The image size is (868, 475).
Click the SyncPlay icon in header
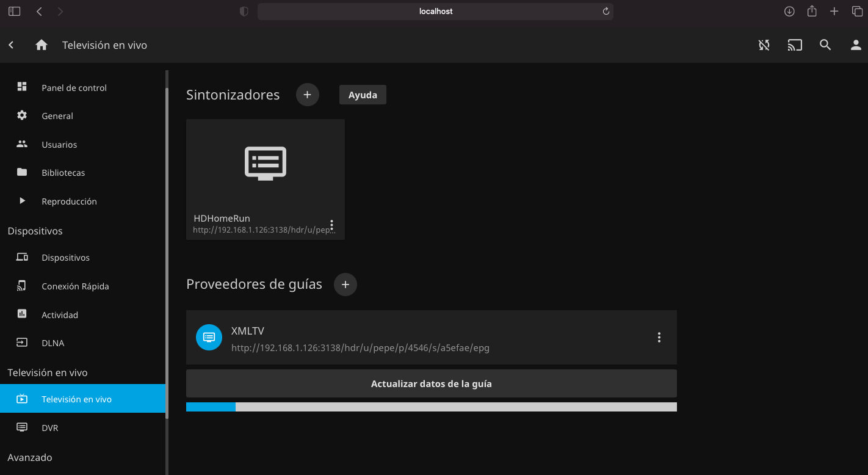764,45
